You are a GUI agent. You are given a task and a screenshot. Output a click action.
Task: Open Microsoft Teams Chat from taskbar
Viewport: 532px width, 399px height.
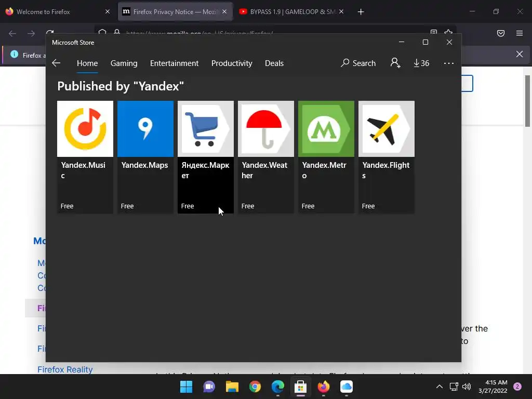coord(209,387)
